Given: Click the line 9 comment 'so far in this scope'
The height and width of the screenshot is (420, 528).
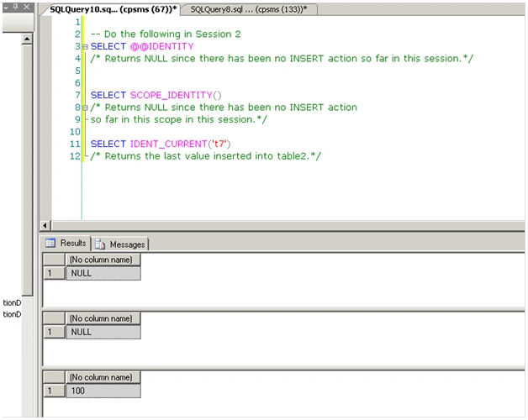Looking at the screenshot, I should pyautogui.click(x=179, y=120).
